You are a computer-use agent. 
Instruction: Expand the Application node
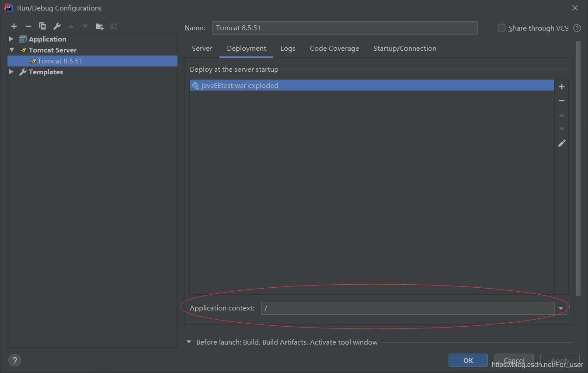tap(11, 39)
